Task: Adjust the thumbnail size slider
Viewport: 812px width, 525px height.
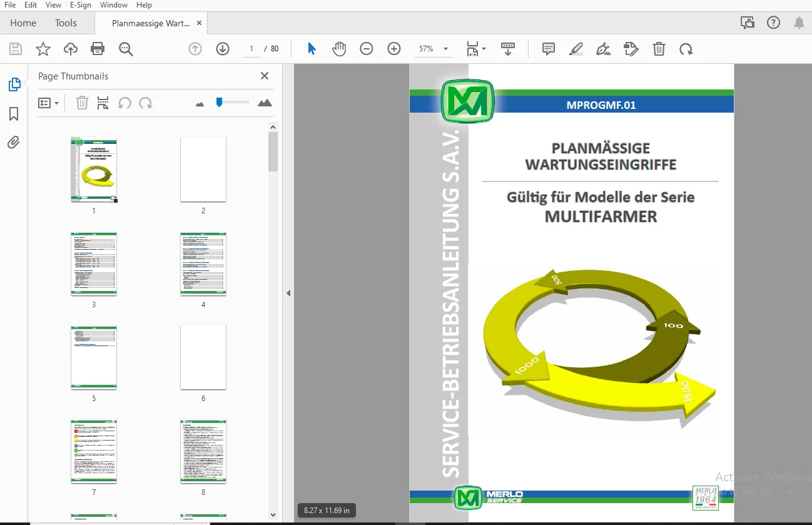Action: click(219, 102)
